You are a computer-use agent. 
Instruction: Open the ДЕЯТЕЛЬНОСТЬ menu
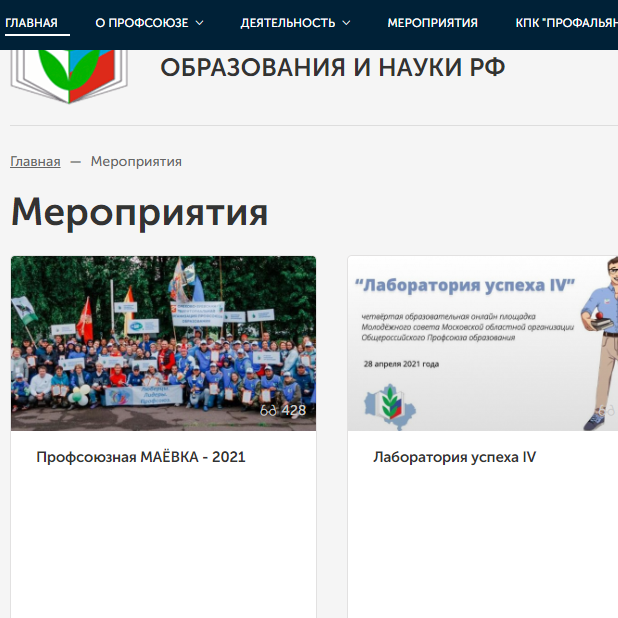(288, 23)
